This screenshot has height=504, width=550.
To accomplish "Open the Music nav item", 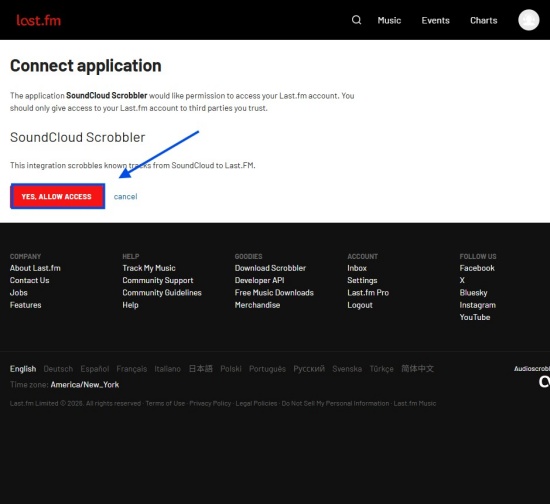I will (389, 20).
